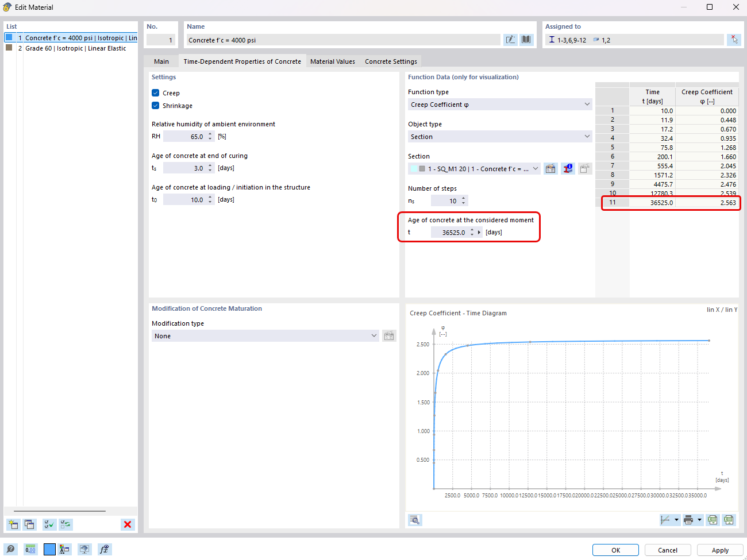
Task: Open the formula fx editor at the bottom
Action: [x=104, y=549]
